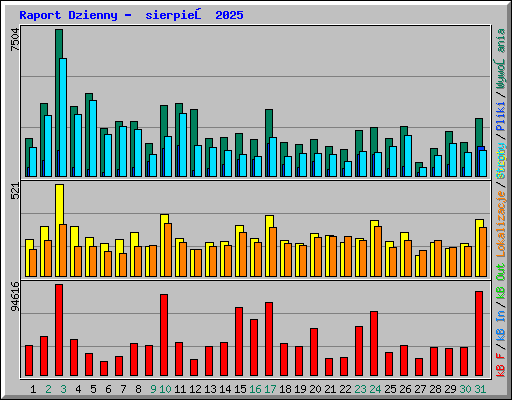Click the kB F legend text
Viewport: 512px width, 400px height.
click(501, 365)
